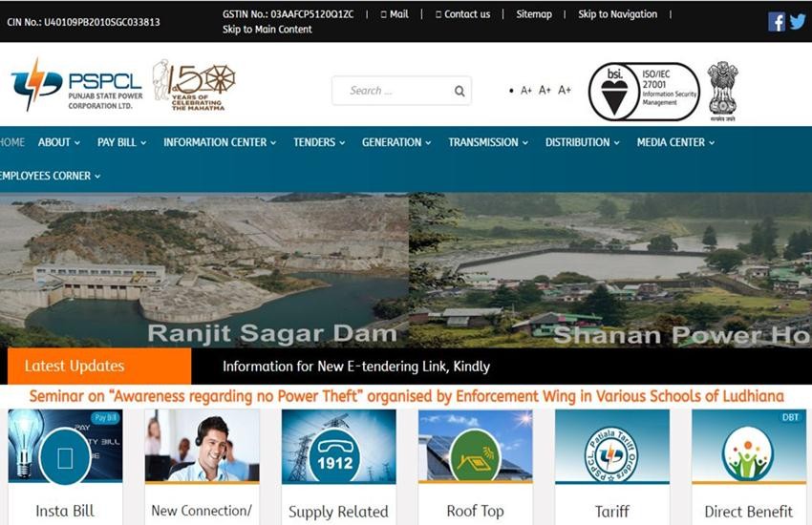Open the Twitter bird icon
The height and width of the screenshot is (525, 812).
[x=798, y=21]
